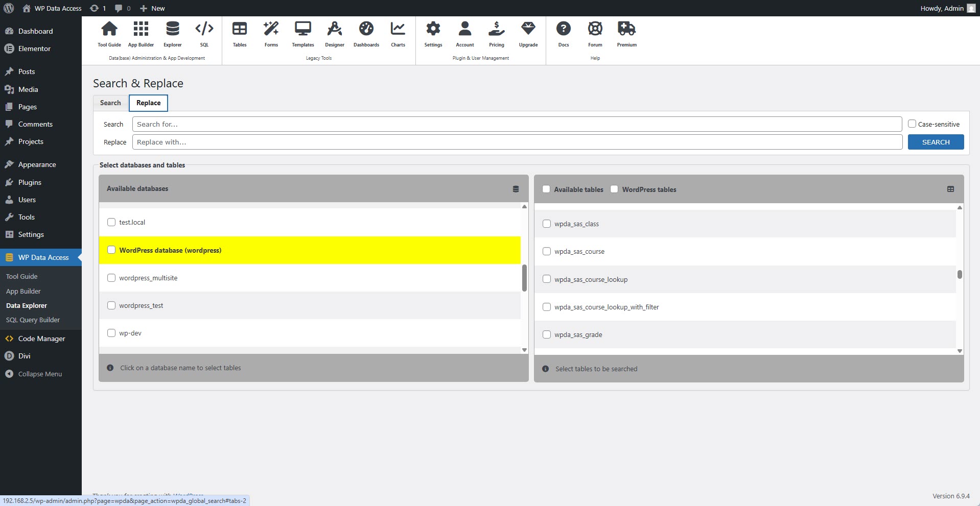Toggle the WordPress tables checkbox
Screen dimensions: 980x506
(x=614, y=189)
